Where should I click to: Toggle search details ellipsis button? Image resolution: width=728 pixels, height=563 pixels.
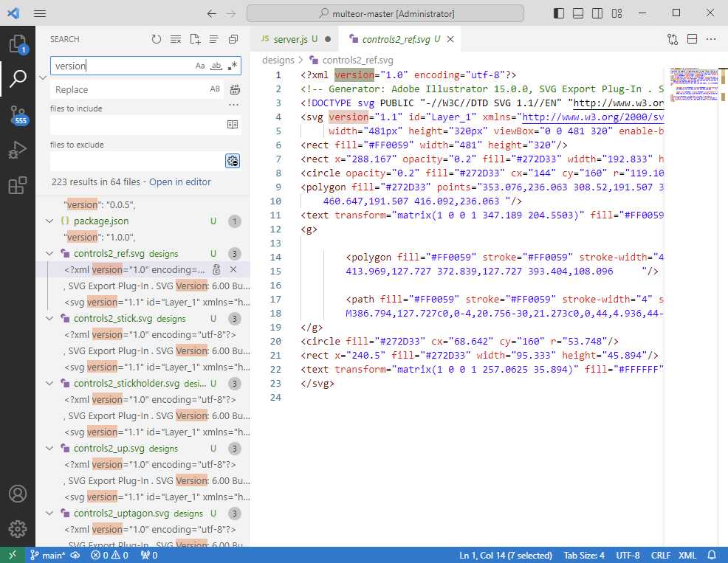[233, 105]
